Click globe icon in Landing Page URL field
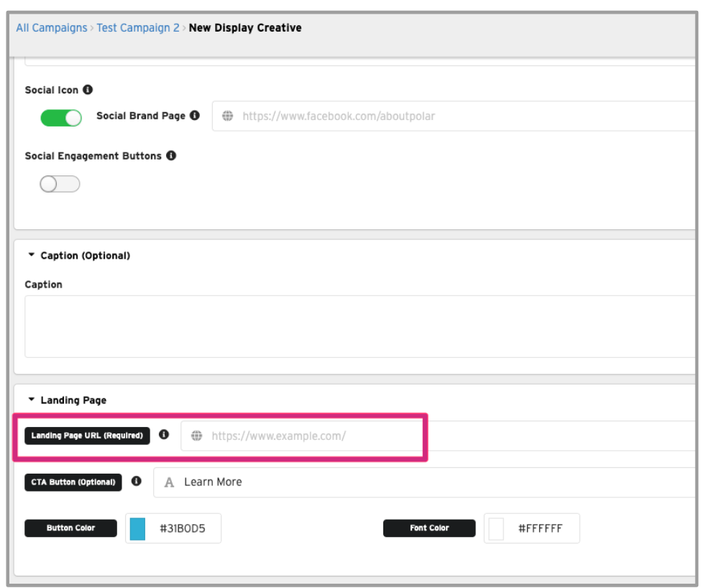 click(196, 436)
